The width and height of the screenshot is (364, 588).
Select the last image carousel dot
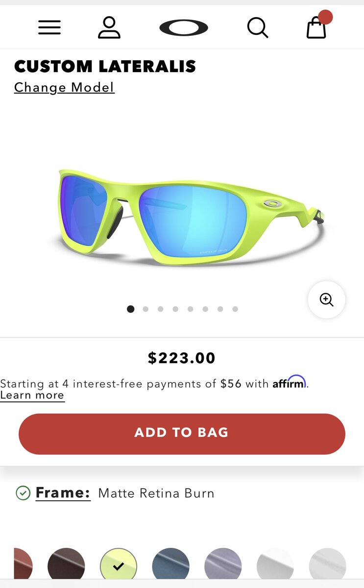coord(235,309)
